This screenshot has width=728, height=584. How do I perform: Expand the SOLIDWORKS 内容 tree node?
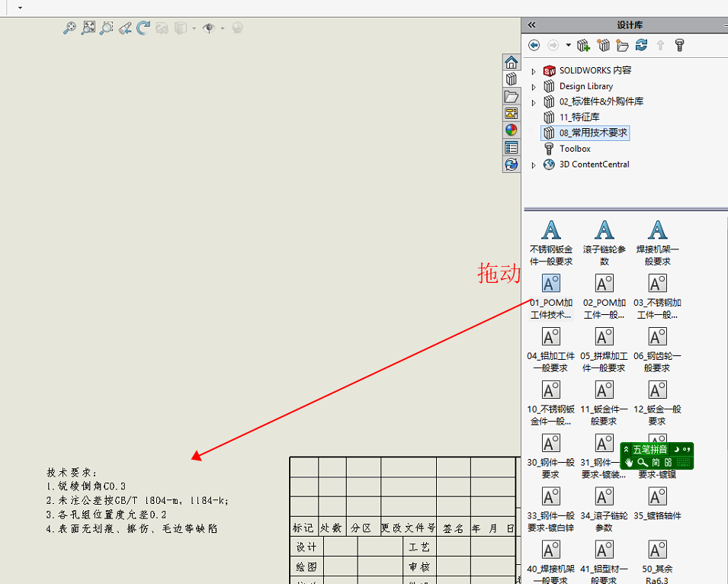tap(534, 72)
